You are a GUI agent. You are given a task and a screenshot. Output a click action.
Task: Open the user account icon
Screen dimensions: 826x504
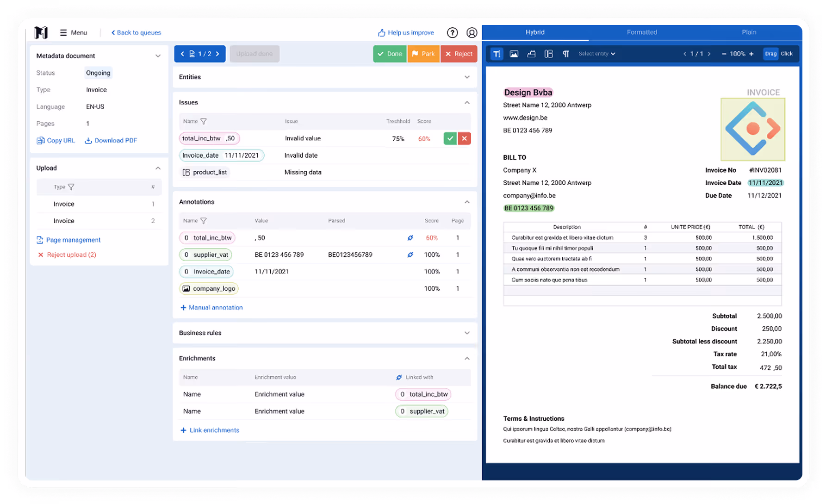pos(472,32)
